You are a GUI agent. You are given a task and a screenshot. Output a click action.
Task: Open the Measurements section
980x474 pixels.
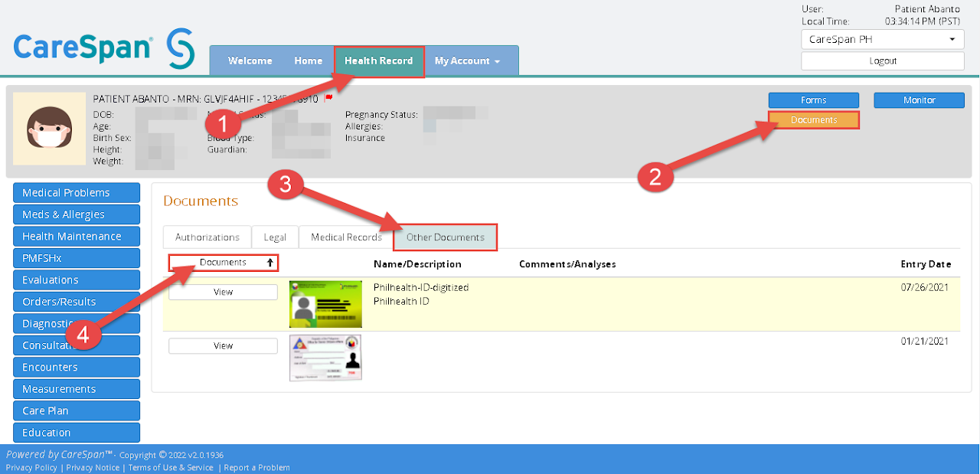(77, 389)
